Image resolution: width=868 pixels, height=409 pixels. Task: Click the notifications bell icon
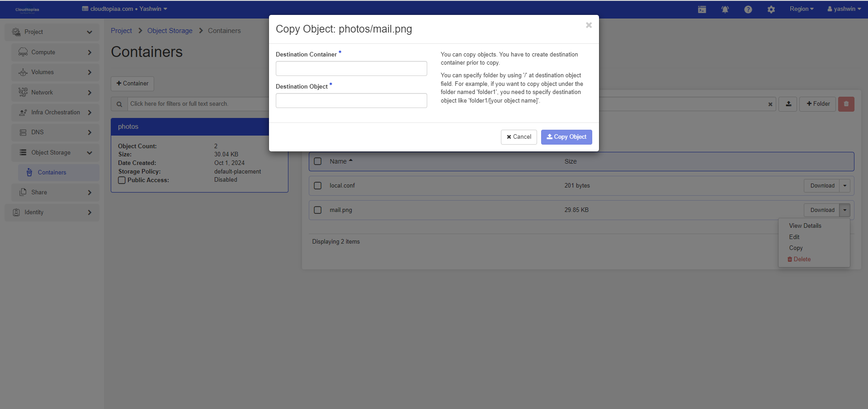pyautogui.click(x=725, y=9)
